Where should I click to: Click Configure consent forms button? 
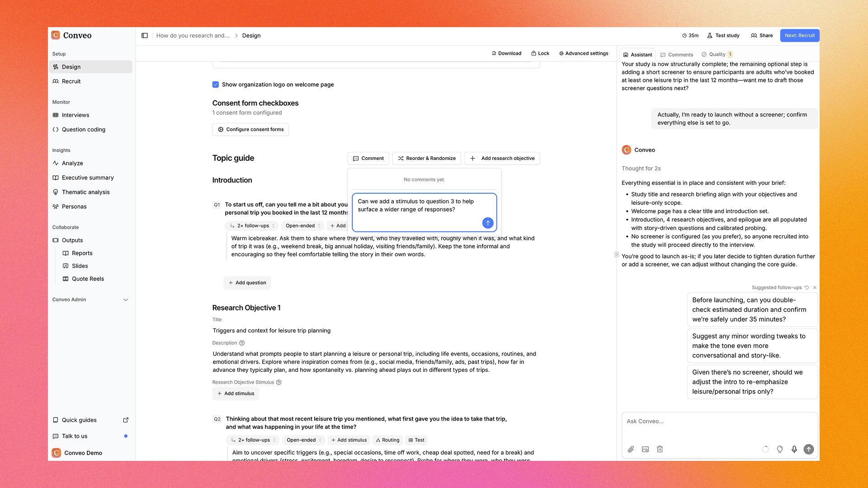pyautogui.click(x=250, y=129)
